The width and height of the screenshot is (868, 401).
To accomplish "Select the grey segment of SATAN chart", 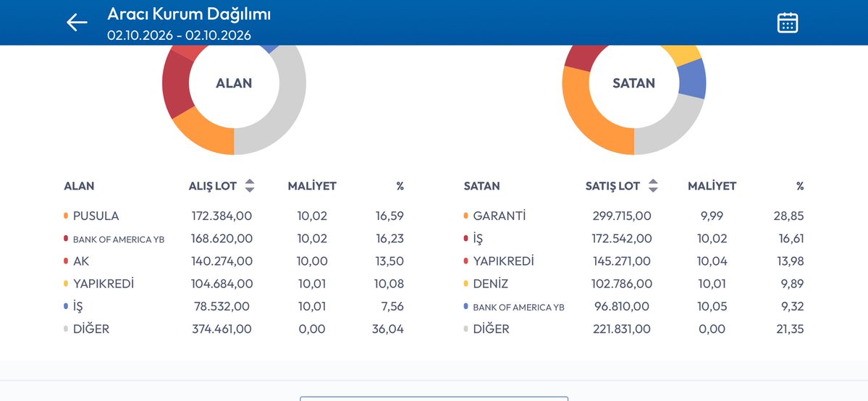I will click(673, 127).
